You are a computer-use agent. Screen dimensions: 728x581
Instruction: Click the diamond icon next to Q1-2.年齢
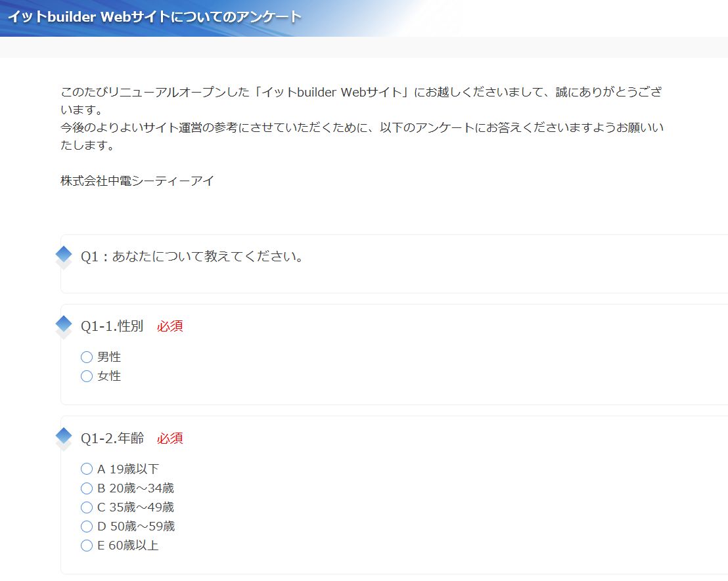point(64,435)
